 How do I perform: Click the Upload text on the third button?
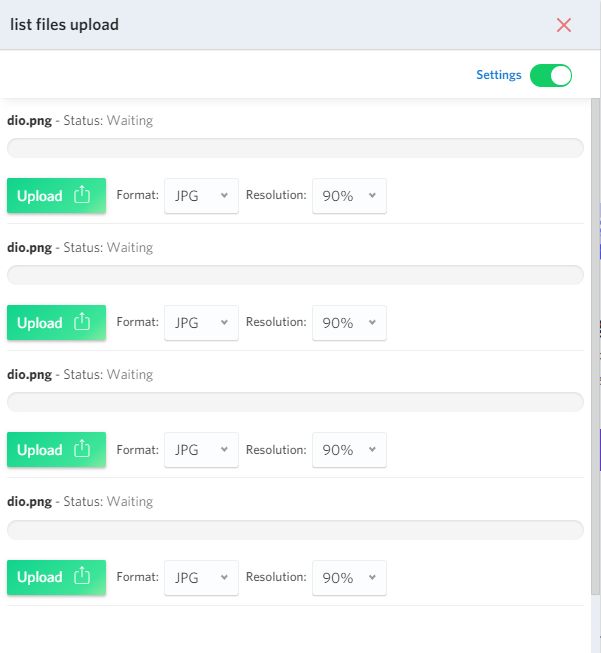pyautogui.click(x=40, y=450)
